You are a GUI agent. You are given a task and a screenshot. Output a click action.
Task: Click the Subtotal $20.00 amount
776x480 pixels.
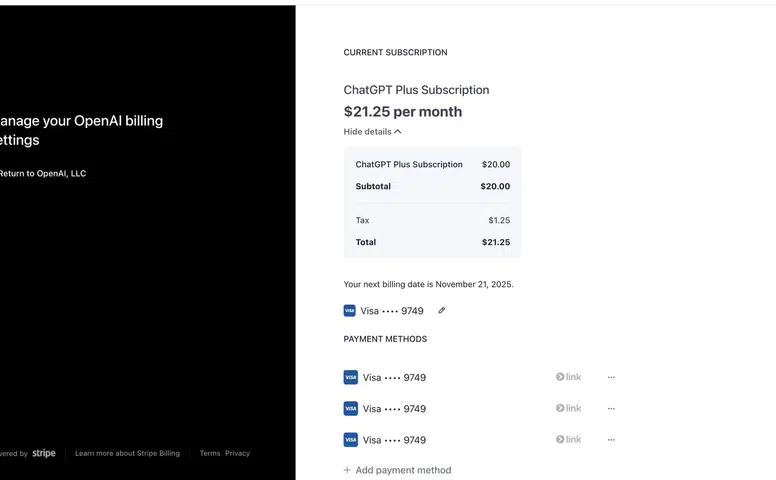pos(495,186)
